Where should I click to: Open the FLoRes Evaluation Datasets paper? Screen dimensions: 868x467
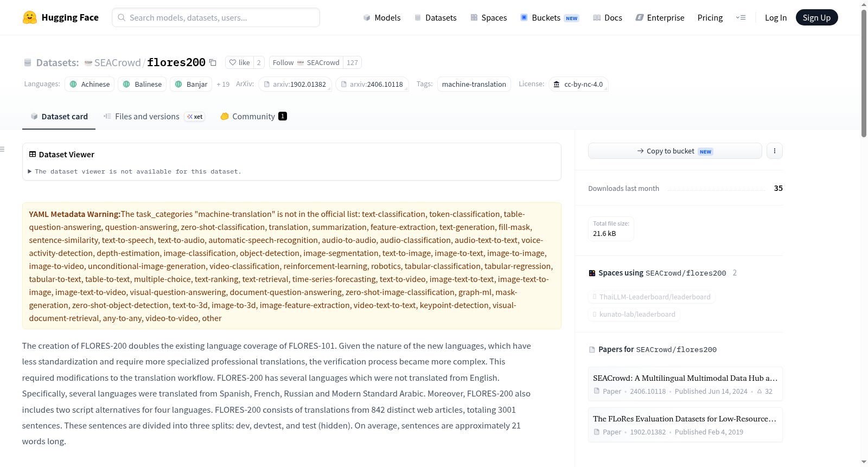pos(685,425)
